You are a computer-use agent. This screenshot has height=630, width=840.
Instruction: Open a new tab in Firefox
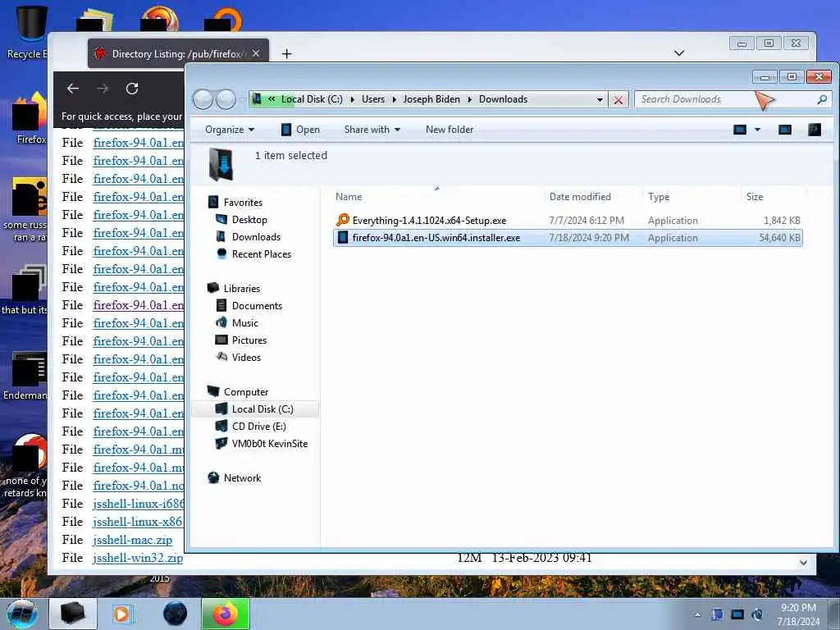[x=286, y=53]
